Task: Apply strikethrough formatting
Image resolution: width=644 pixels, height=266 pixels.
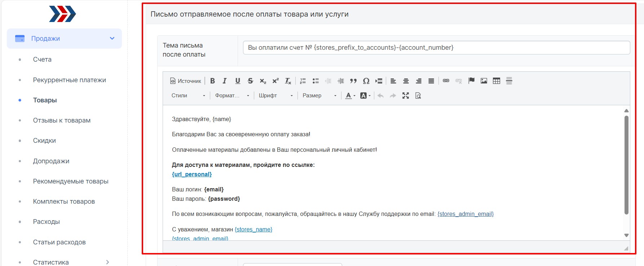Action: pos(250,81)
